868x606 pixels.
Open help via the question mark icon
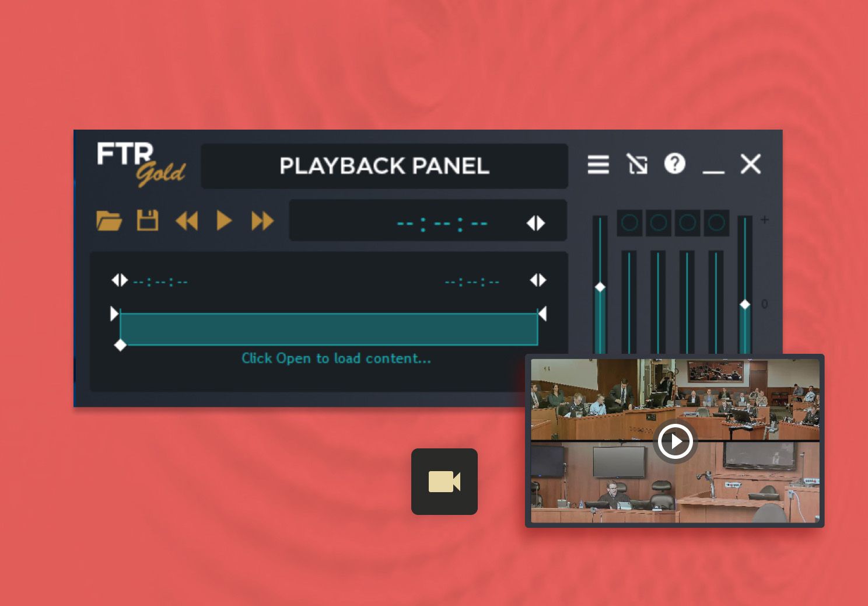coord(675,163)
